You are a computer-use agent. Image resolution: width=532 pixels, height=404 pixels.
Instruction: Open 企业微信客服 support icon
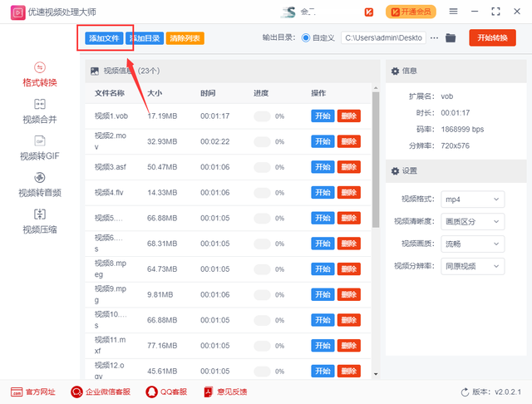pos(76,392)
